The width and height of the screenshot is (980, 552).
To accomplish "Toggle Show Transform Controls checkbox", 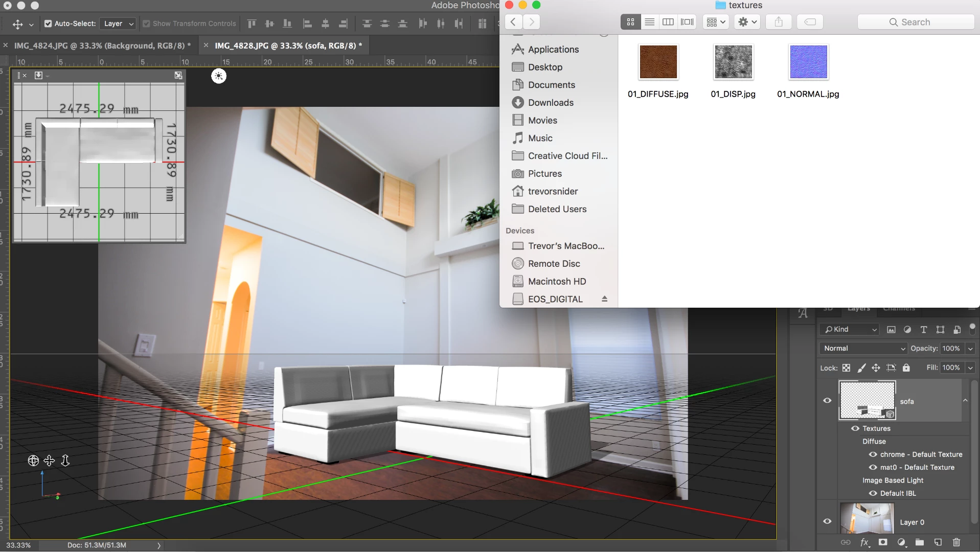I will click(x=146, y=24).
